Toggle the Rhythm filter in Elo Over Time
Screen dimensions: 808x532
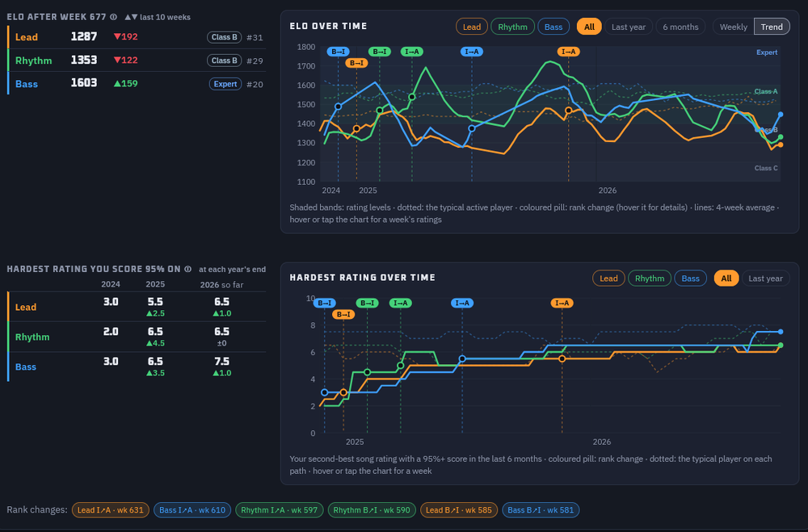512,27
